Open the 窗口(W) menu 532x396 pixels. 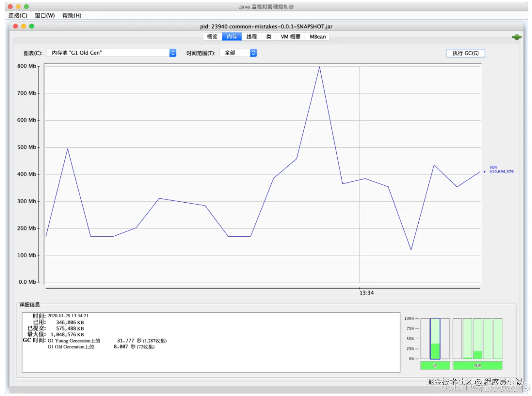[45, 15]
